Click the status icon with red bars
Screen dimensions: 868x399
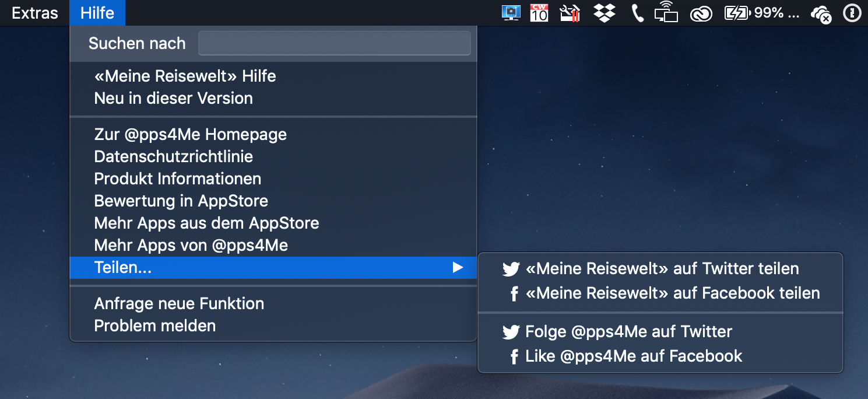570,13
